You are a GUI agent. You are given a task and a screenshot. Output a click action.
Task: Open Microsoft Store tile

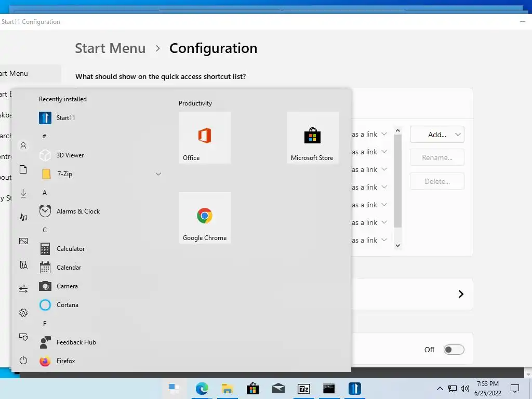click(x=312, y=137)
